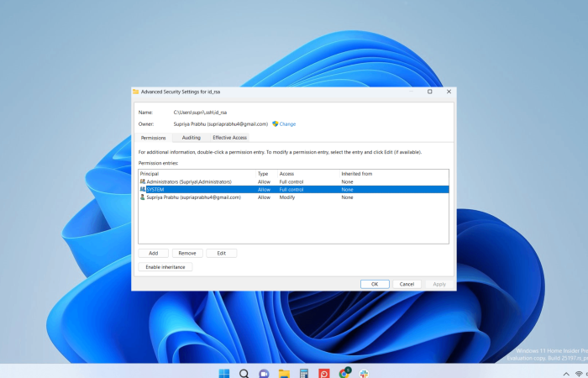Image resolution: width=588 pixels, height=378 pixels.
Task: Switch to the Auditing tab
Action: coord(192,138)
